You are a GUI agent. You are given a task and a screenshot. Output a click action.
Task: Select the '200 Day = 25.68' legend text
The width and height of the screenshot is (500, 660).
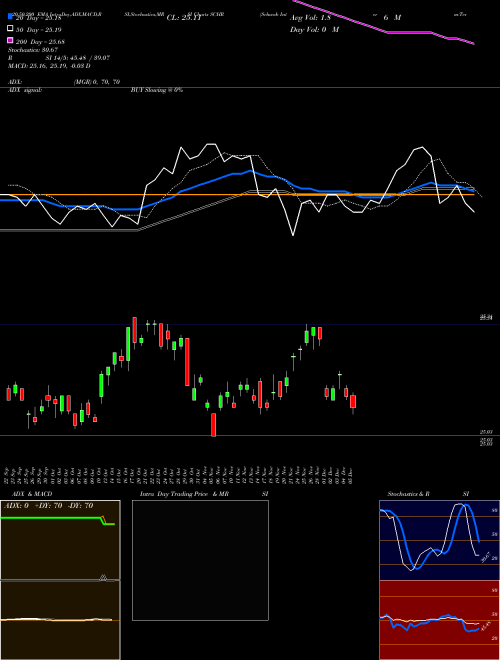pos(40,42)
